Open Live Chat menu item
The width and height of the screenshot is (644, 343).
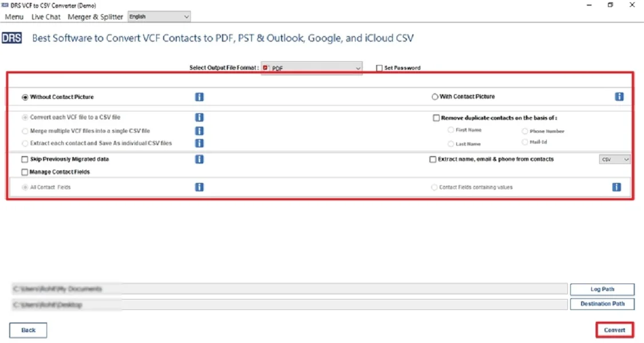click(46, 17)
